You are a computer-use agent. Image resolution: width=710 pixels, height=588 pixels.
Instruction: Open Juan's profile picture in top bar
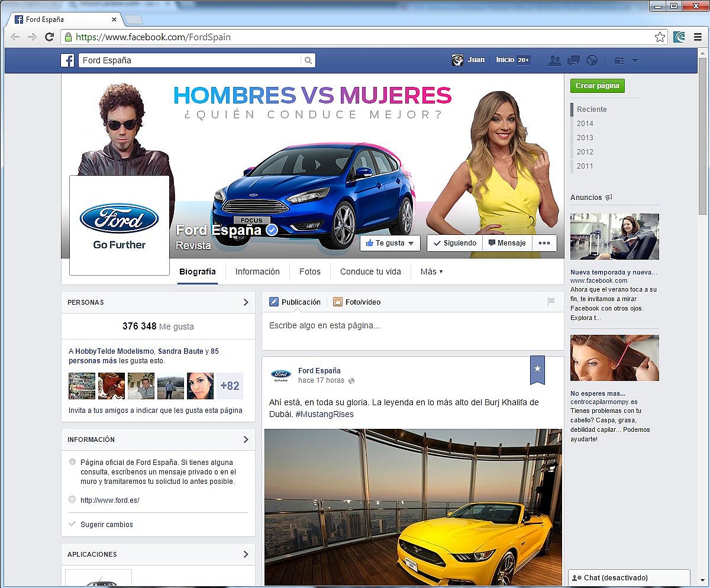[457, 60]
